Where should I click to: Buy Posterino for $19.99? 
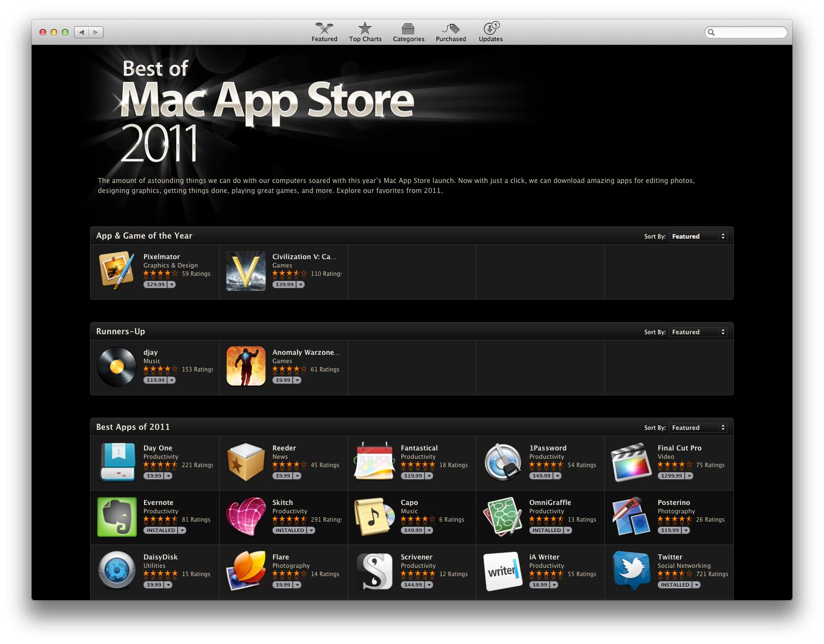click(670, 531)
